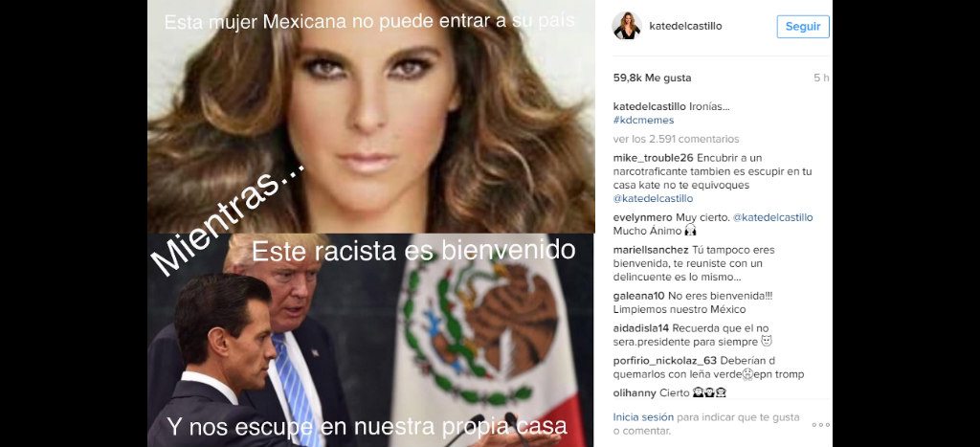Click the katedelcastillo username in header
This screenshot has height=447, width=980.
pos(685,26)
